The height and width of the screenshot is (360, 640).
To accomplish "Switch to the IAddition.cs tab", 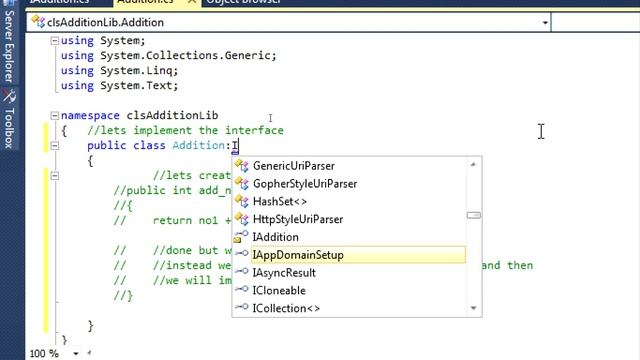I will [60, 2].
